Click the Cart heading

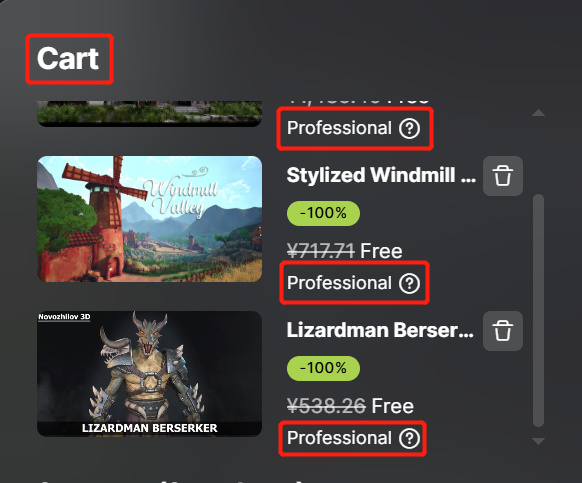coord(68,59)
